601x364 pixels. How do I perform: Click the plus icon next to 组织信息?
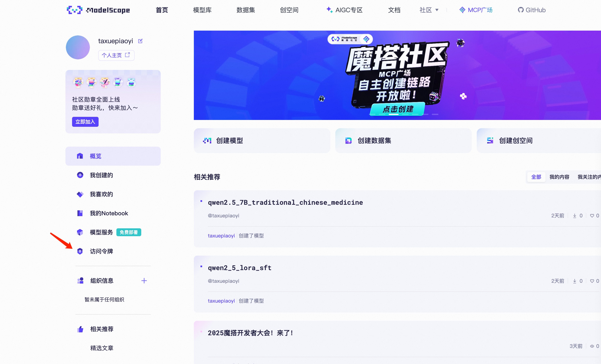click(x=144, y=281)
